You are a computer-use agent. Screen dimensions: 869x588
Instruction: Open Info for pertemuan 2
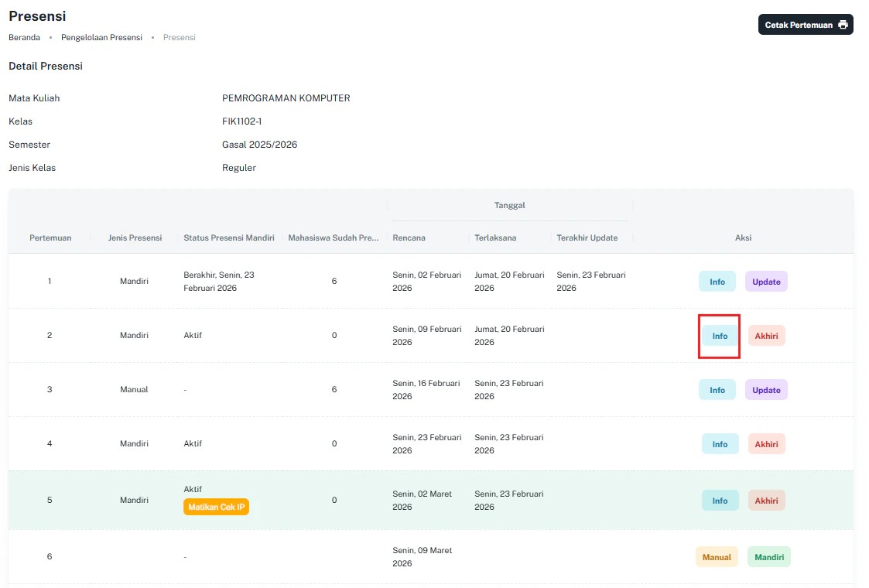pos(720,336)
